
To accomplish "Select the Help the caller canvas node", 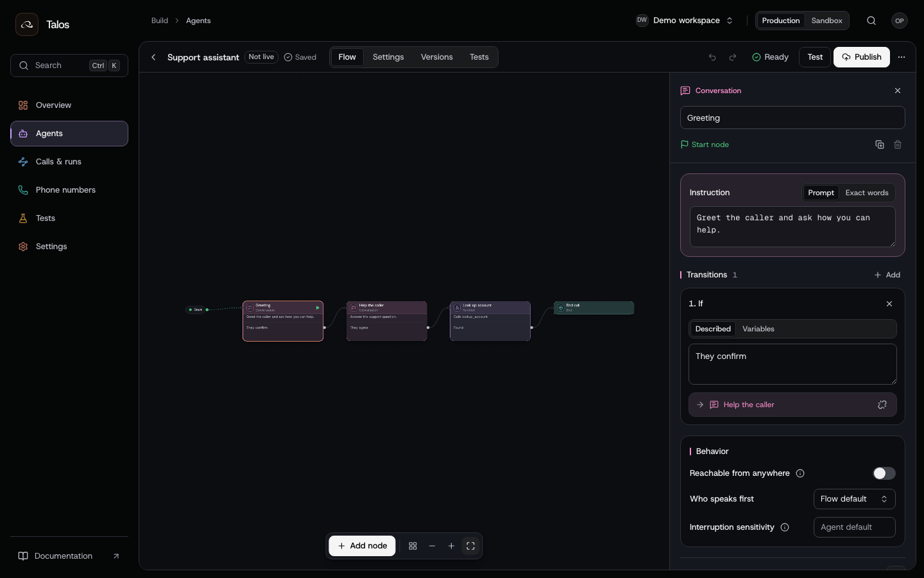I will click(x=387, y=321).
